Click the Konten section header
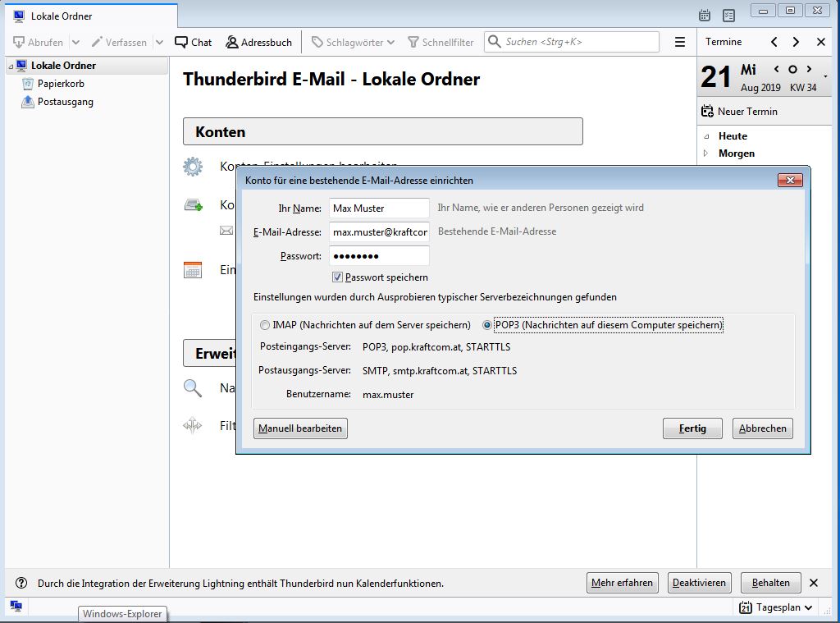Screen dimensions: 840x623 (x=382, y=131)
